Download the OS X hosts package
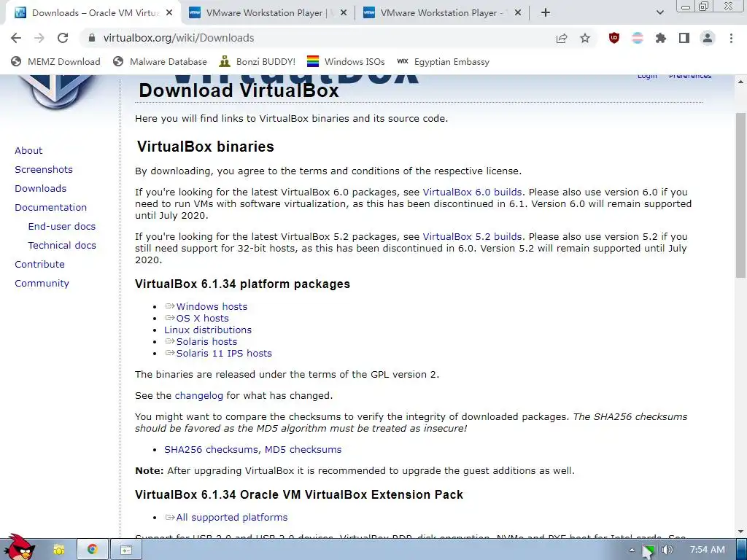This screenshot has height=560, width=747. pyautogui.click(x=203, y=318)
